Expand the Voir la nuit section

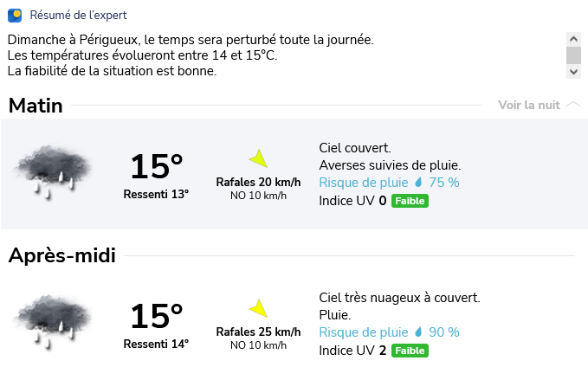tap(528, 106)
